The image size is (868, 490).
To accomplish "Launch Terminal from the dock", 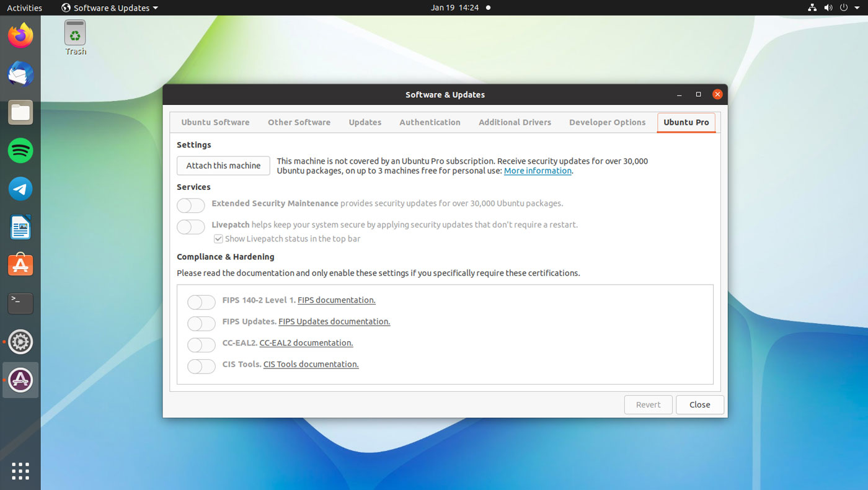I will 20,303.
